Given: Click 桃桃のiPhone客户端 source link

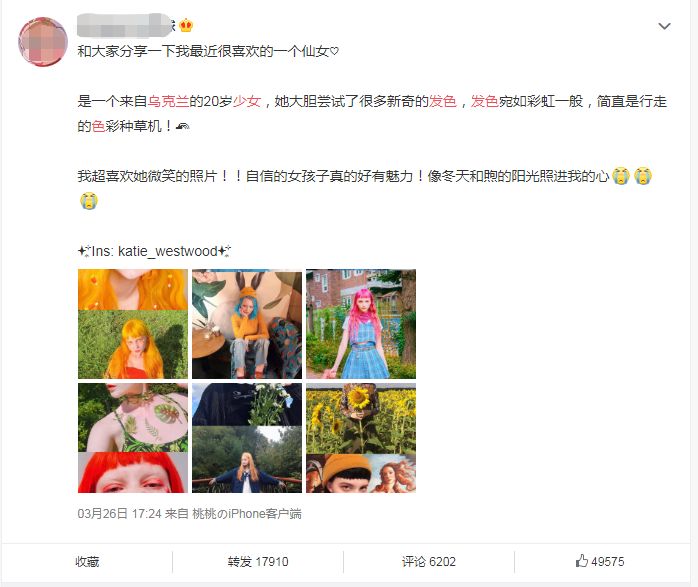Looking at the screenshot, I should [x=247, y=514].
